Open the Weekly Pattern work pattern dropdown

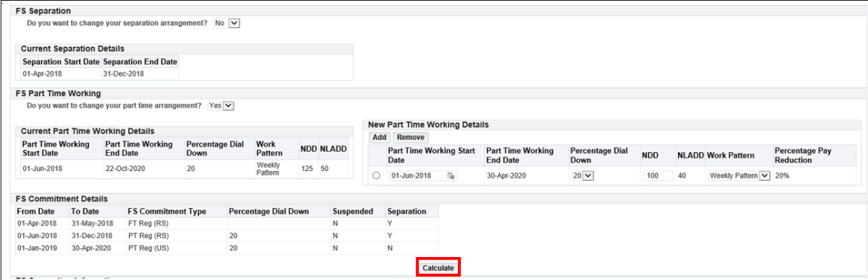[764, 176]
